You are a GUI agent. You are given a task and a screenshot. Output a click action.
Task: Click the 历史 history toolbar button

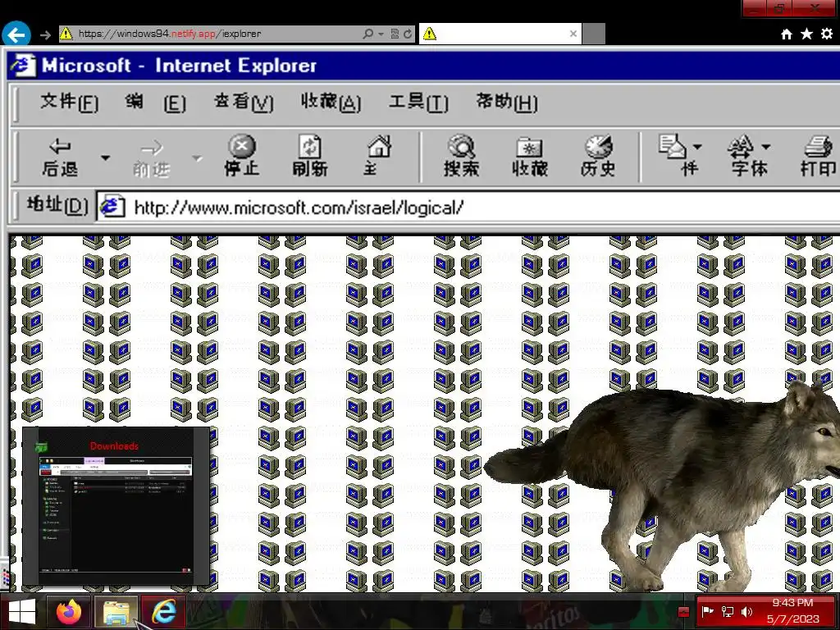pyautogui.click(x=598, y=156)
